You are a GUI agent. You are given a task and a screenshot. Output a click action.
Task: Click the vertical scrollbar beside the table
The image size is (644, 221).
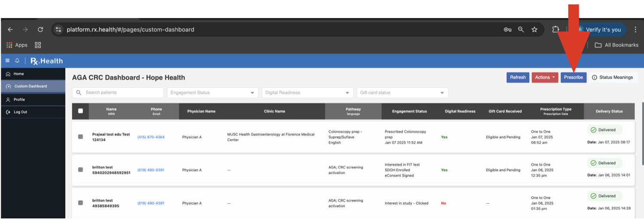642,133
